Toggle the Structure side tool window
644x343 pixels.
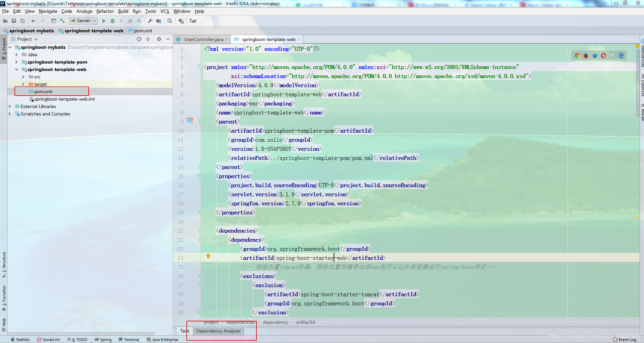(4, 265)
